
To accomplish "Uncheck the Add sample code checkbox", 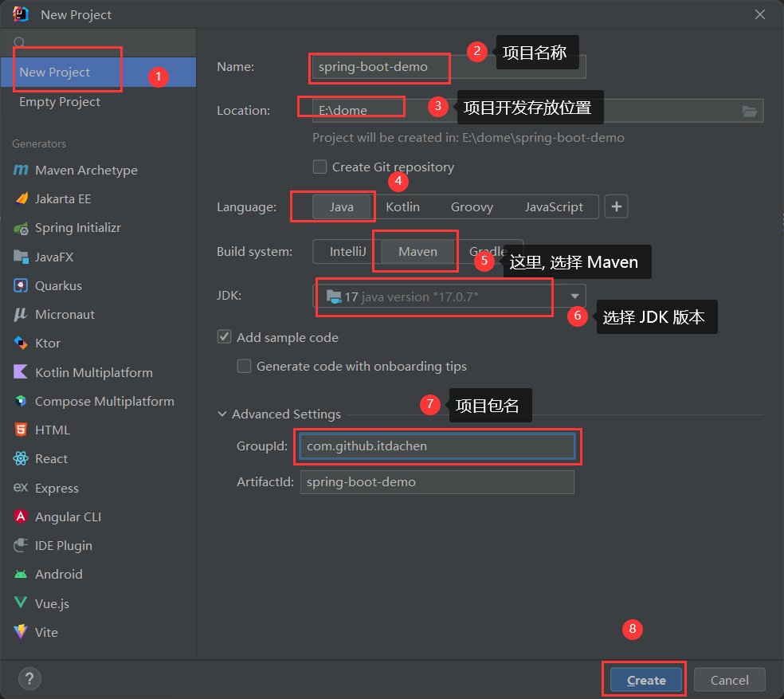I will tap(225, 338).
